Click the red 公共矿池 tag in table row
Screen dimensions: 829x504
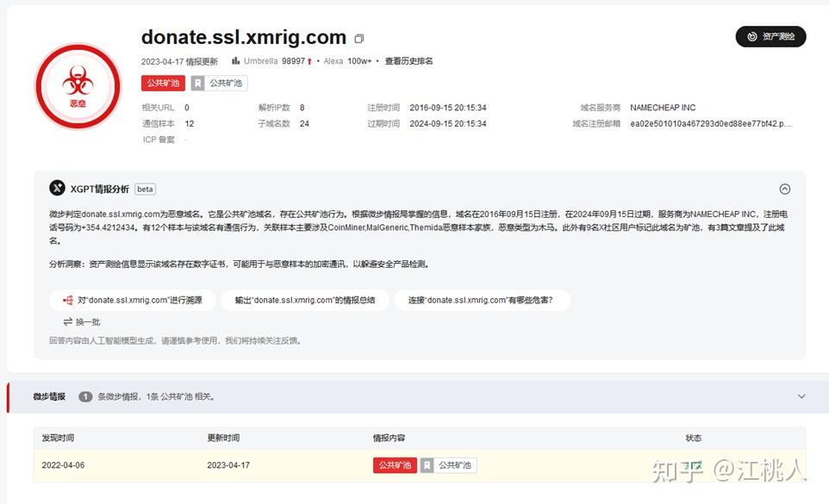point(395,465)
